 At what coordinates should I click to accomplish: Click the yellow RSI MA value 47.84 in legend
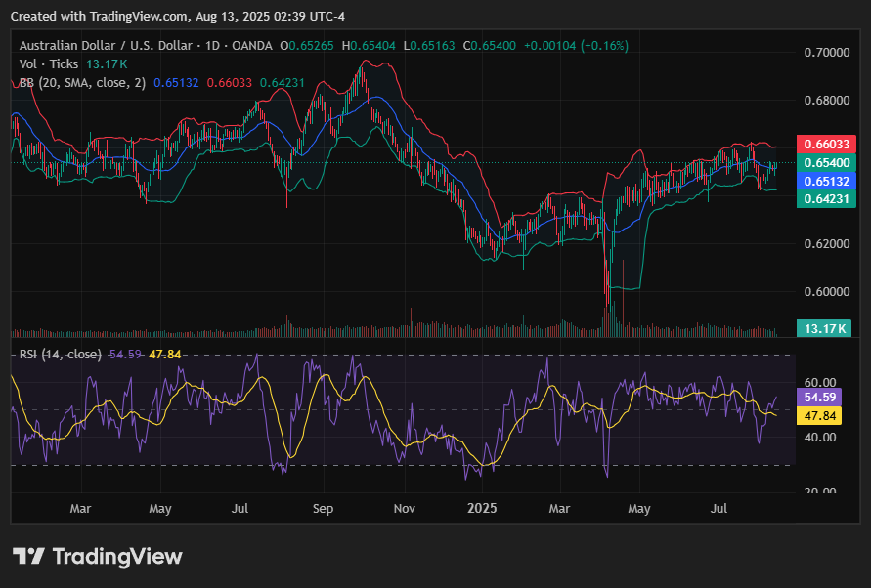(x=165, y=355)
